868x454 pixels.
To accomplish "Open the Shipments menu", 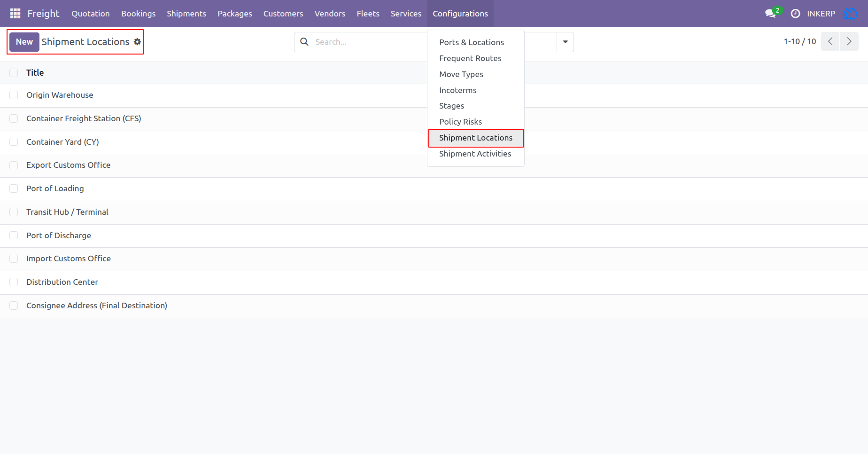I will click(x=186, y=14).
